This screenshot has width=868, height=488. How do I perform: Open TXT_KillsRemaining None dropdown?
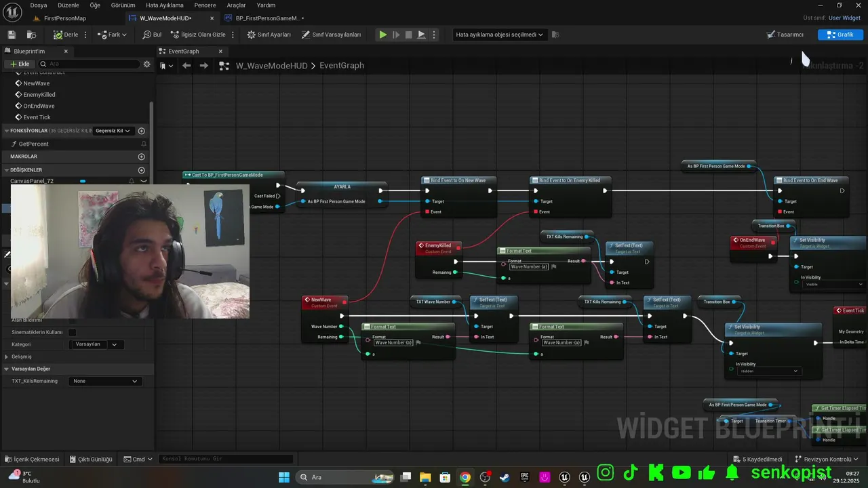tap(105, 381)
